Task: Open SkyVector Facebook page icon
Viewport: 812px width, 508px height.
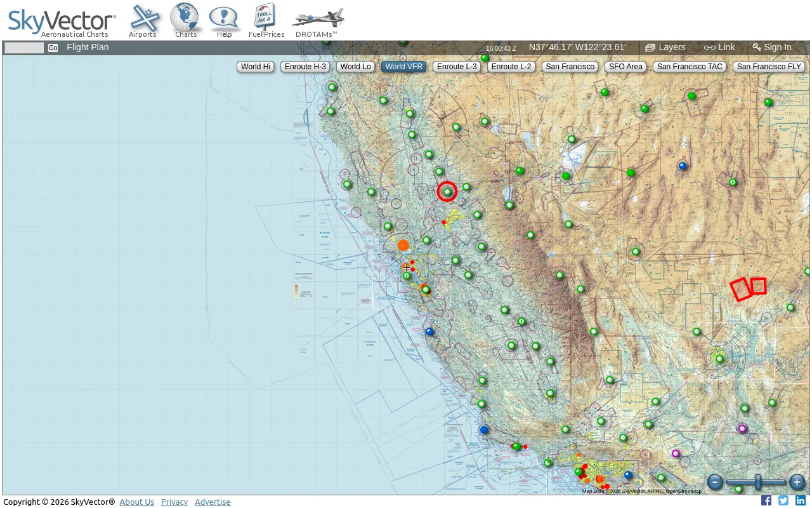Action: pos(766,500)
